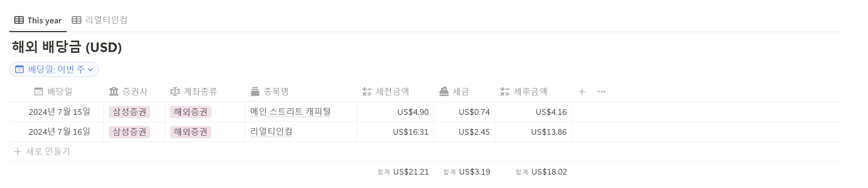Select the This year view tab
The width and height of the screenshot is (868, 188).
point(38,20)
